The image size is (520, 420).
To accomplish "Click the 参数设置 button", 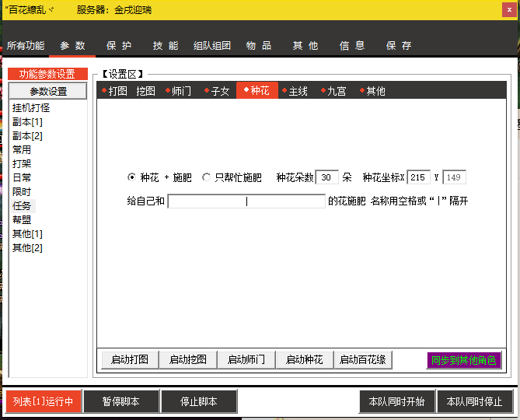I will click(48, 91).
